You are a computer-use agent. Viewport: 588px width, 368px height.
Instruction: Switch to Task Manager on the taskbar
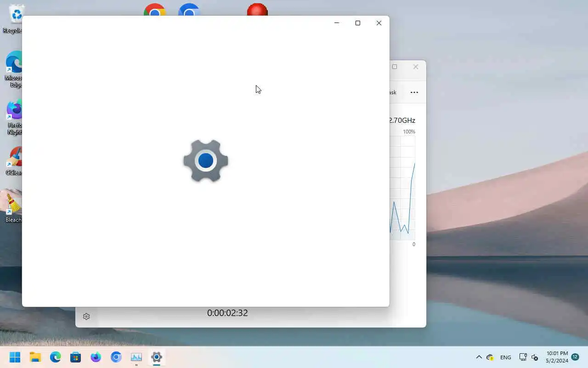(136, 357)
